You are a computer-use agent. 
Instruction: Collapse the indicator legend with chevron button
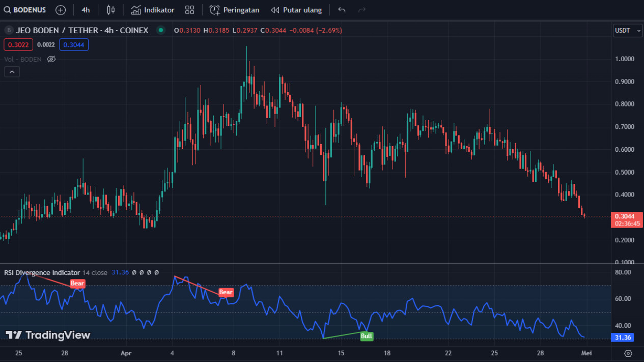click(x=12, y=72)
